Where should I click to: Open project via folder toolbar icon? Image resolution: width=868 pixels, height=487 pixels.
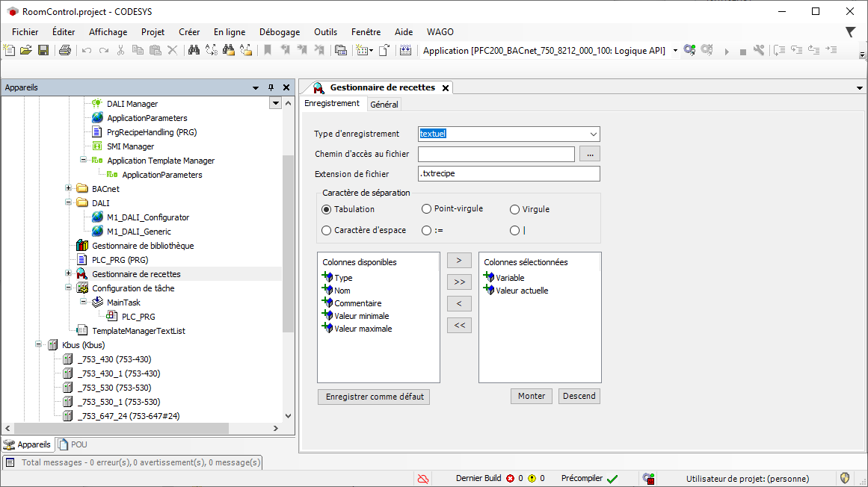pos(26,50)
